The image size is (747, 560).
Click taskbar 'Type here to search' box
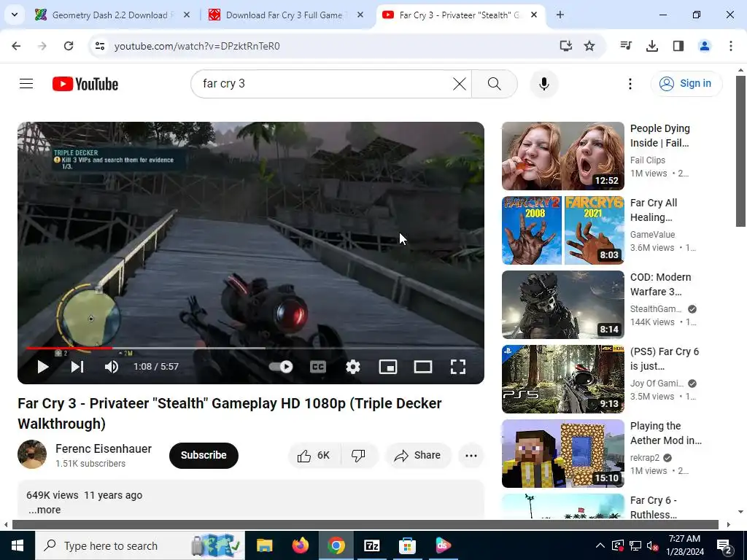[140, 545]
